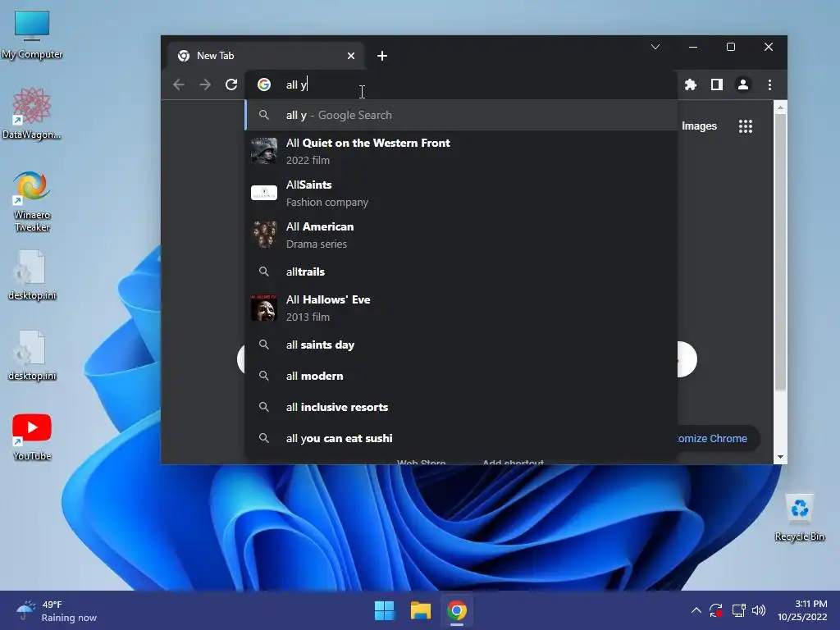Open the weather widget showing 49°F
This screenshot has width=840, height=630.
click(x=57, y=610)
